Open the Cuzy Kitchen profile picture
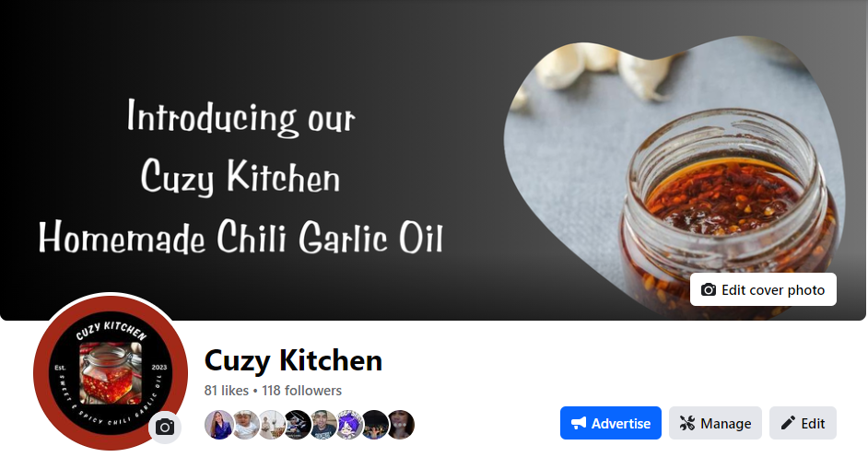Viewport: 868px width, 469px height. coord(111,371)
